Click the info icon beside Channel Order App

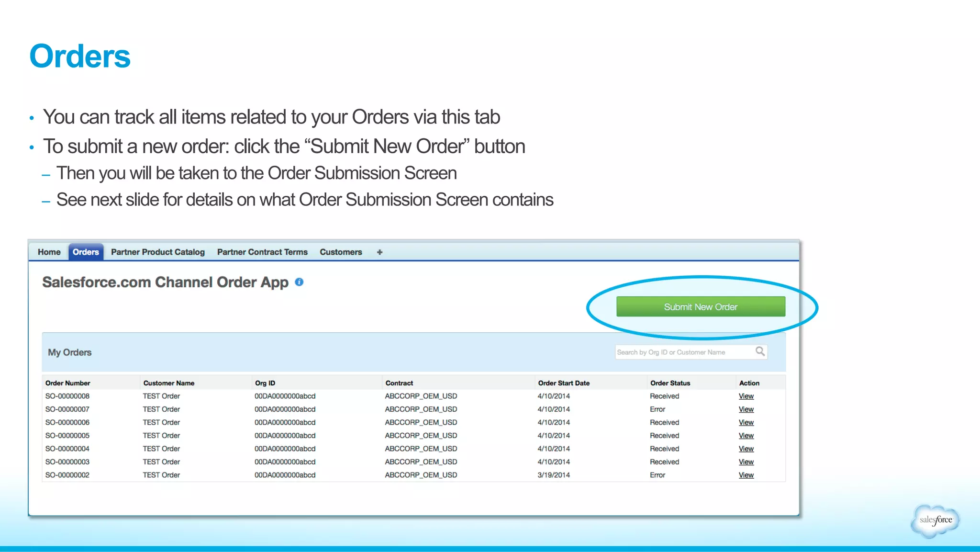299,282
